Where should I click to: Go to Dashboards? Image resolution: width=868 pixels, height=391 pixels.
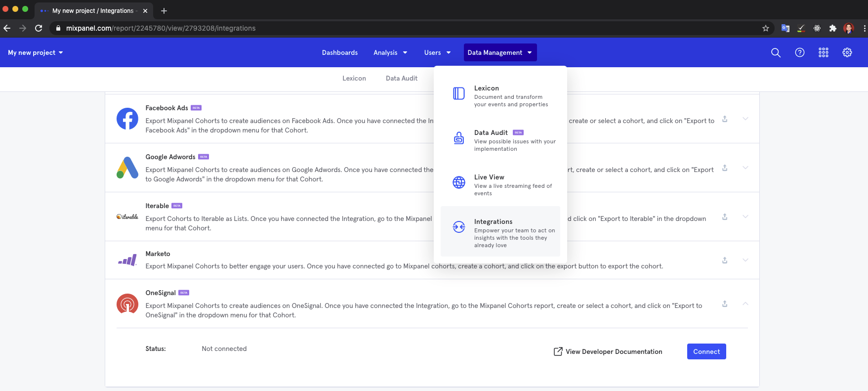pos(340,52)
